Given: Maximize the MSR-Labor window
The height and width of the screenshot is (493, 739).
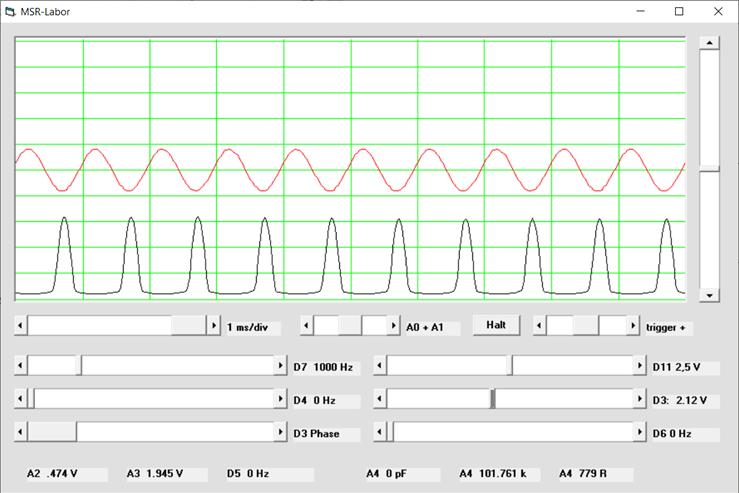Looking at the screenshot, I should 679,11.
